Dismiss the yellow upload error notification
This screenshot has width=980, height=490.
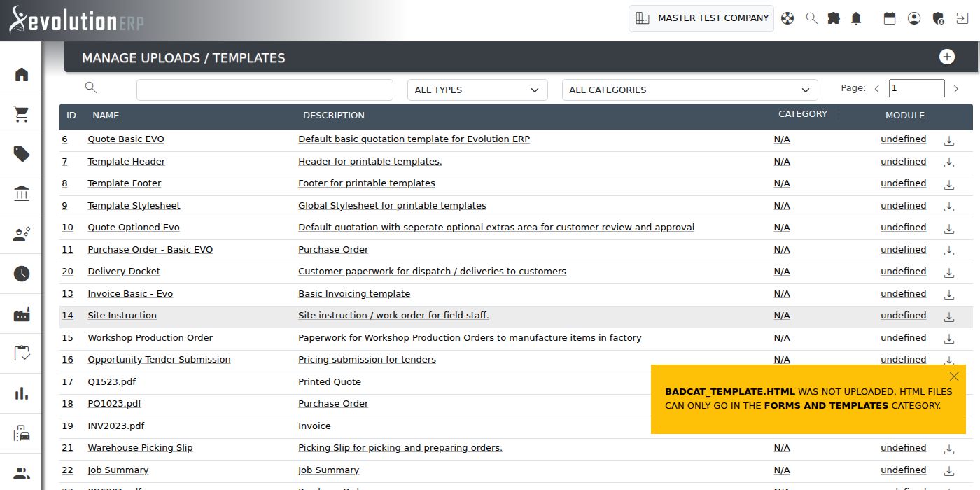954,377
